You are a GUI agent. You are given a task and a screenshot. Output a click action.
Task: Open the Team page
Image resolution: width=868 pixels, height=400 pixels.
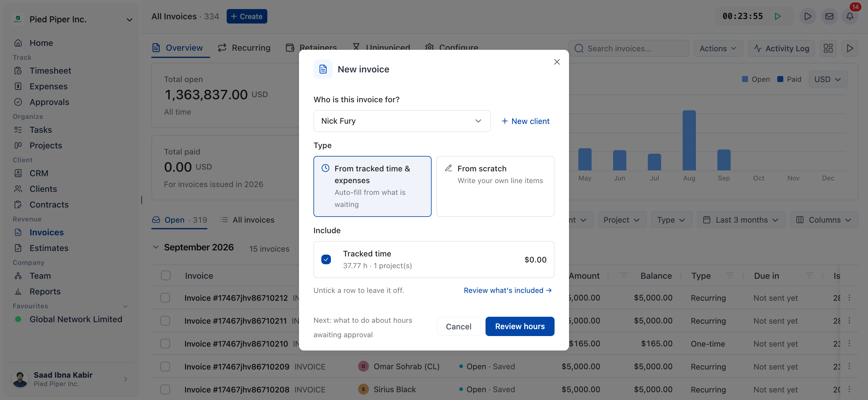(40, 275)
